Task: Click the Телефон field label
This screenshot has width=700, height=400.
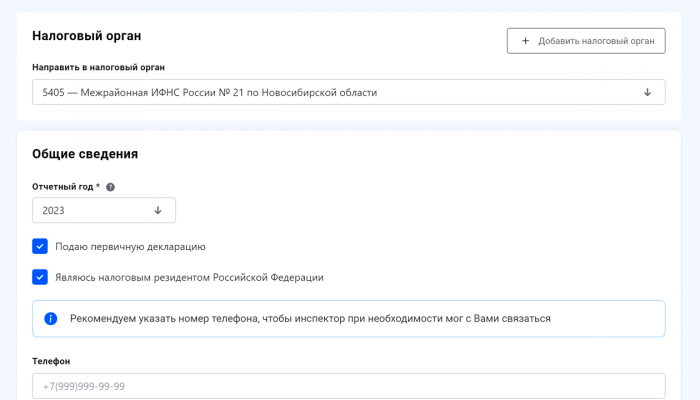Action: tap(51, 360)
